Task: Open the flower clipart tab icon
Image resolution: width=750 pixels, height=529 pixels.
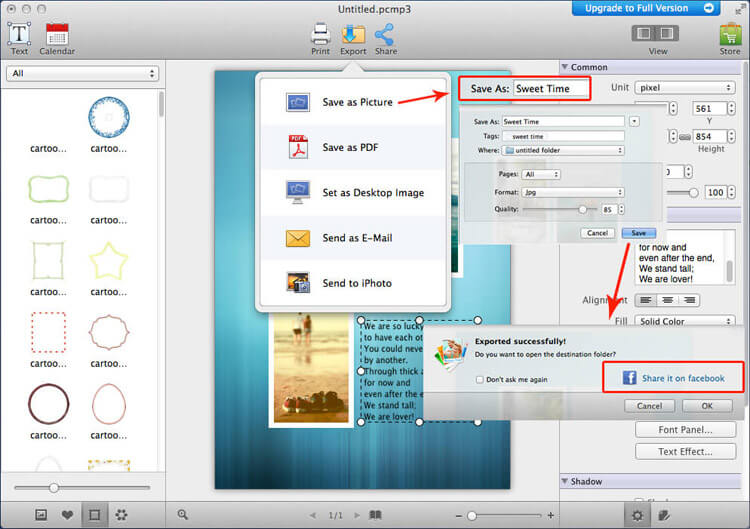Action: (121, 515)
